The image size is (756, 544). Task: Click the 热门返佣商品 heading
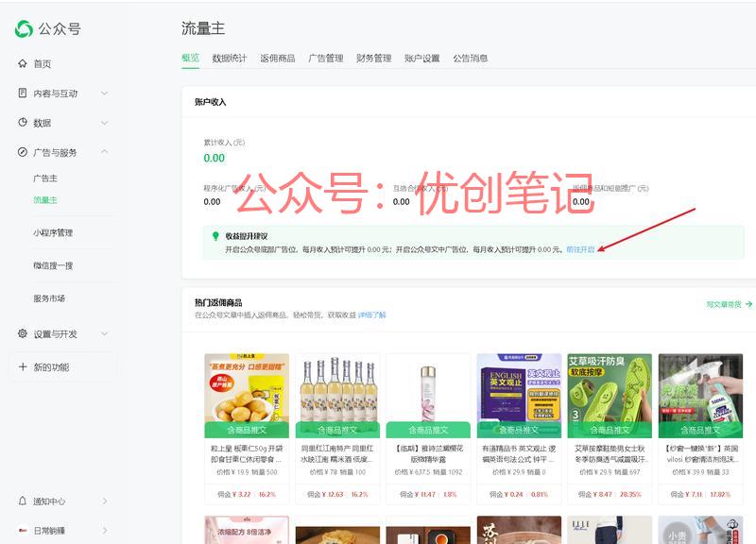pos(218,302)
